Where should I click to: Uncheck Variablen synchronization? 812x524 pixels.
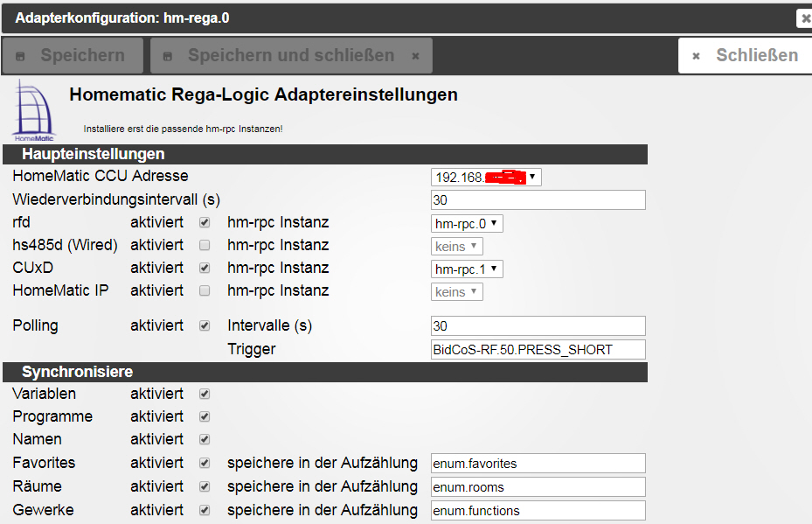pyautogui.click(x=205, y=395)
